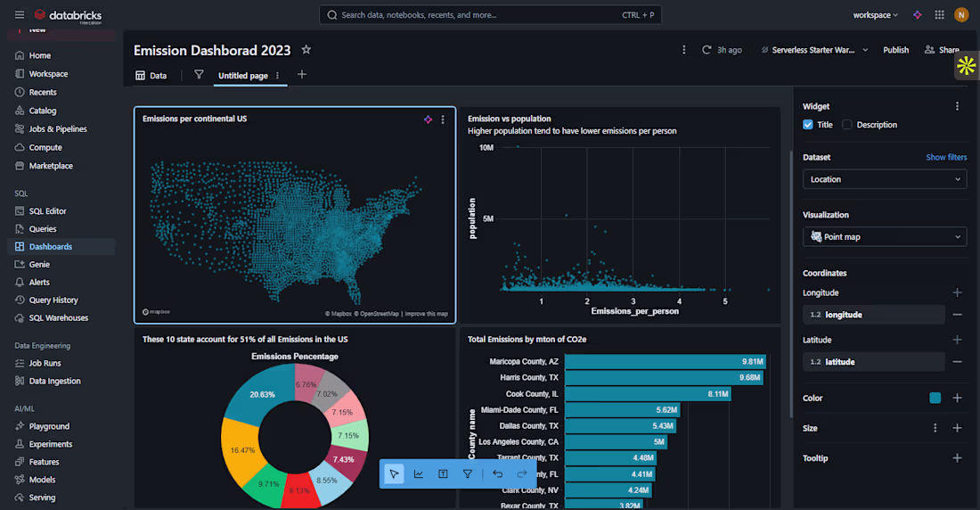This screenshot has width=980, height=510.
Task: Enable the widget Description checkbox
Action: click(847, 125)
